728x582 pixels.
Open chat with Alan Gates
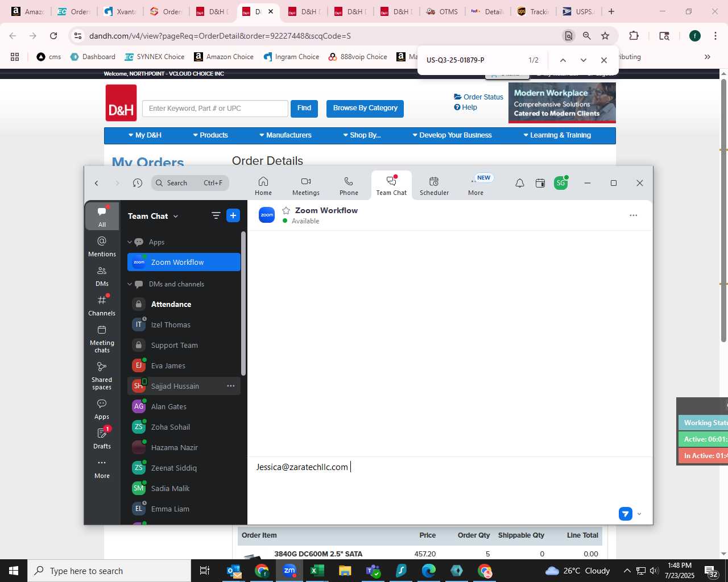(x=184, y=406)
